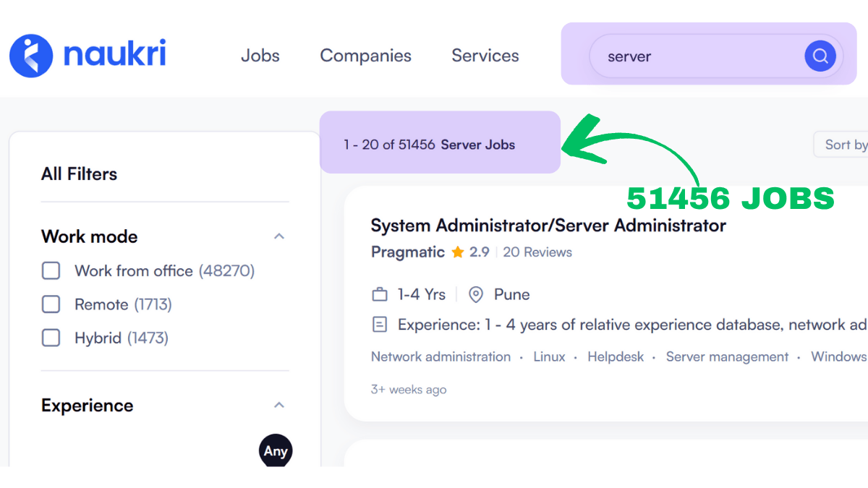Click the Pune location pin icon
Screen dimensions: 868x488
click(x=476, y=295)
